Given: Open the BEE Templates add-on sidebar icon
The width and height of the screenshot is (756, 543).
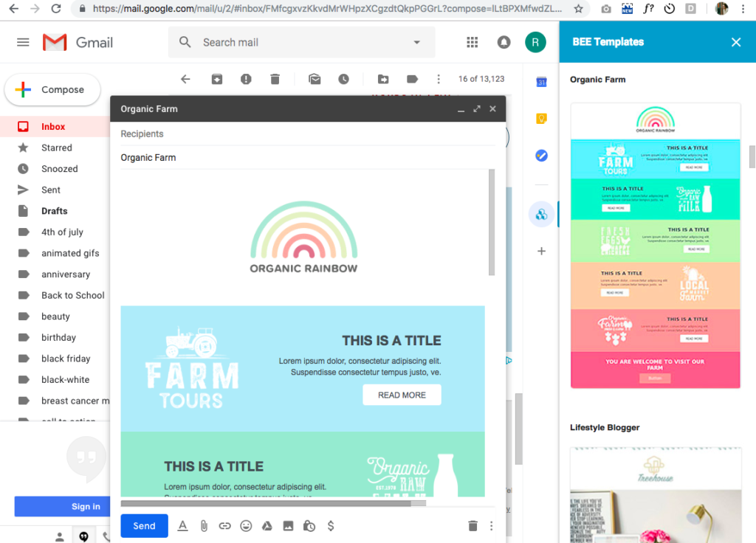Looking at the screenshot, I should click(541, 215).
